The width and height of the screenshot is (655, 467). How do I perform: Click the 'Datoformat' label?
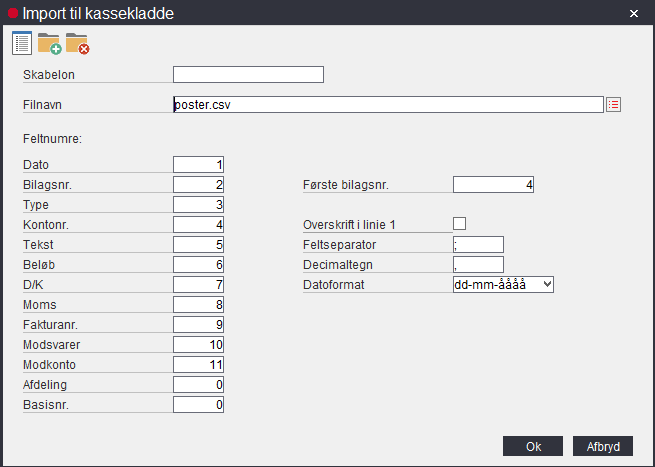point(333,285)
